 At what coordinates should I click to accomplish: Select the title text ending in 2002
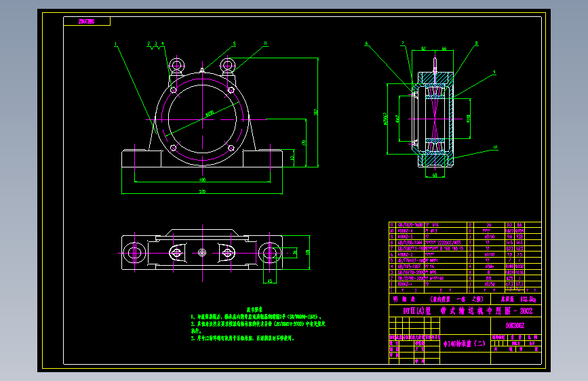coord(468,311)
